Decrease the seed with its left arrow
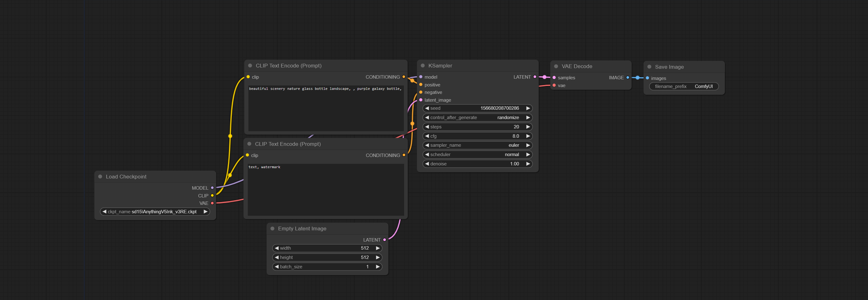Screen dimensions: 868x300 427,108
